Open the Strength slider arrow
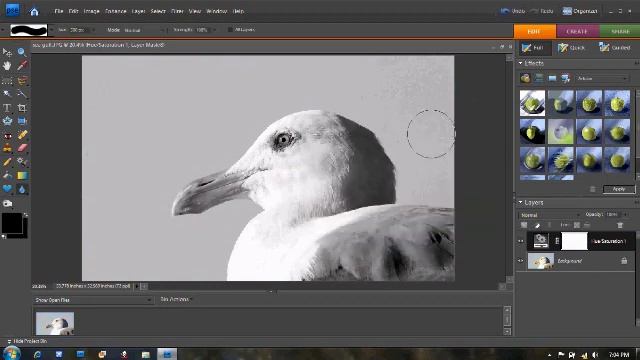The height and width of the screenshot is (360, 640). point(214,30)
